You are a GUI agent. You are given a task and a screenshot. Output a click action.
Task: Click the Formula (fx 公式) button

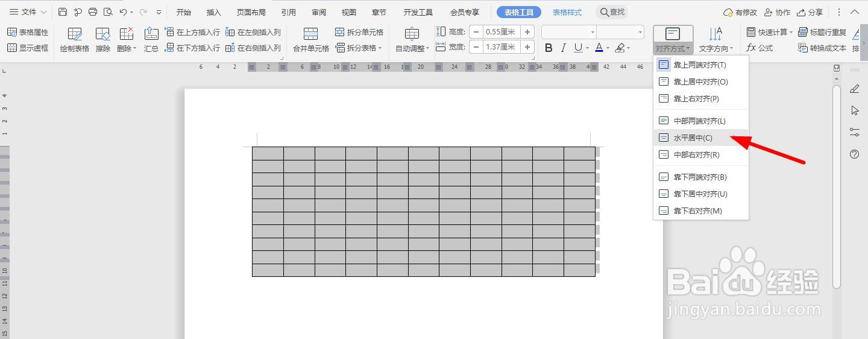pos(759,48)
